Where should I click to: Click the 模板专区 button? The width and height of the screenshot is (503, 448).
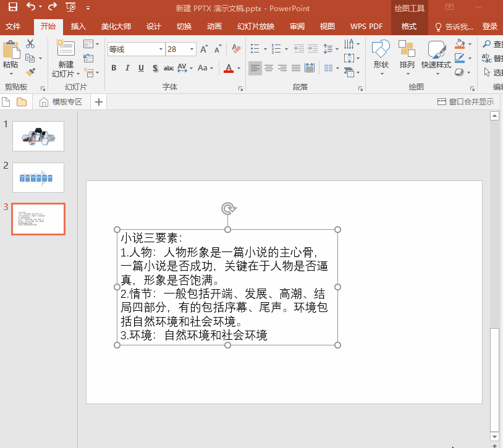tap(61, 102)
